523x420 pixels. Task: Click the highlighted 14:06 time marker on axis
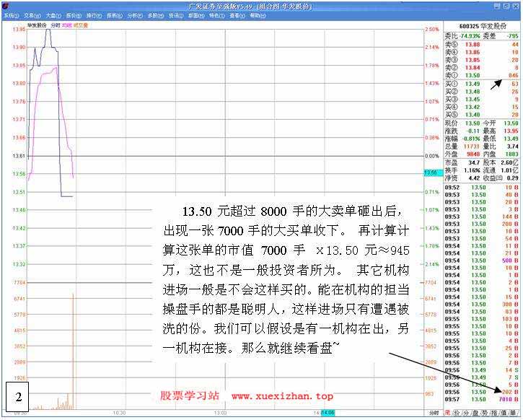click(328, 413)
